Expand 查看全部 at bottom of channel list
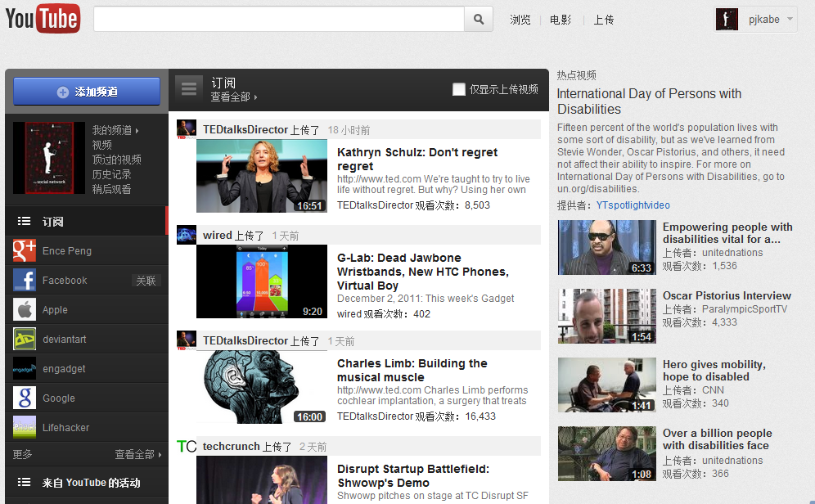The image size is (815, 504). [x=137, y=455]
